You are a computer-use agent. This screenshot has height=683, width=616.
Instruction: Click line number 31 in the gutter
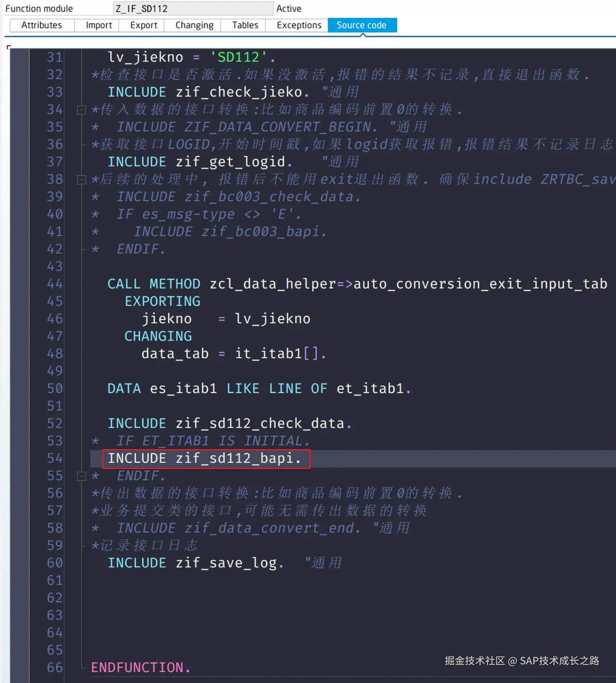(55, 57)
